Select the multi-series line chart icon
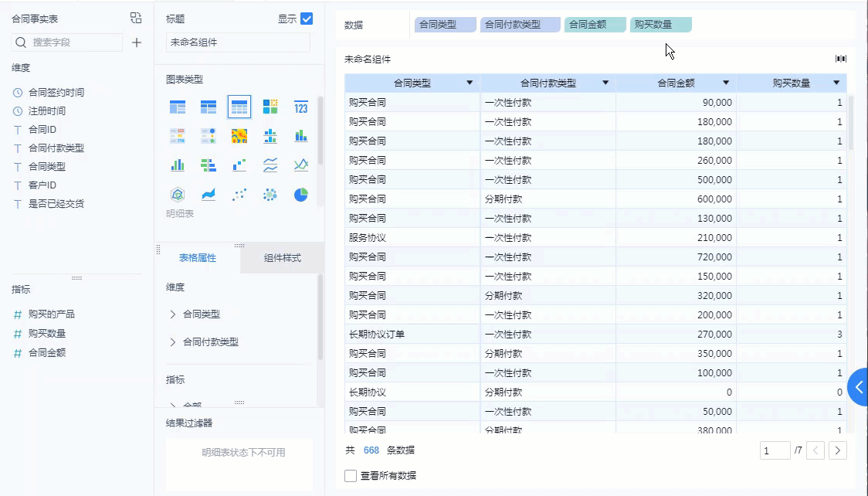This screenshot has width=868, height=496. [300, 165]
